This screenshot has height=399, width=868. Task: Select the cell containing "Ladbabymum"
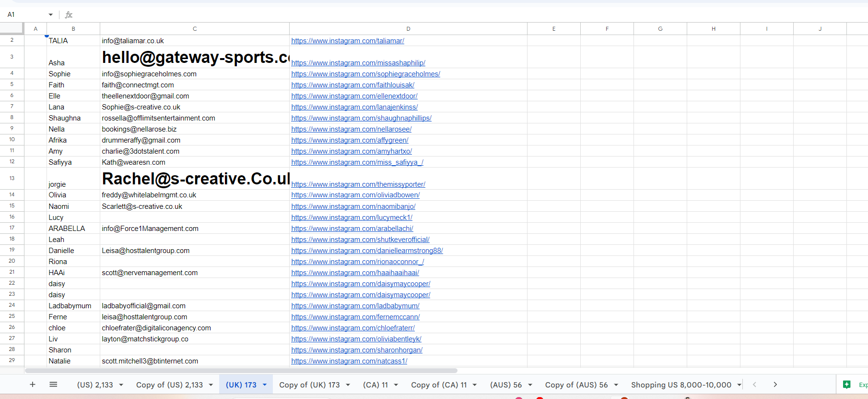[73, 306]
